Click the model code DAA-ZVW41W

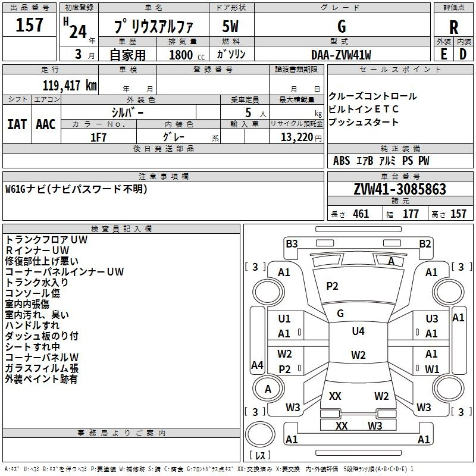point(341,55)
